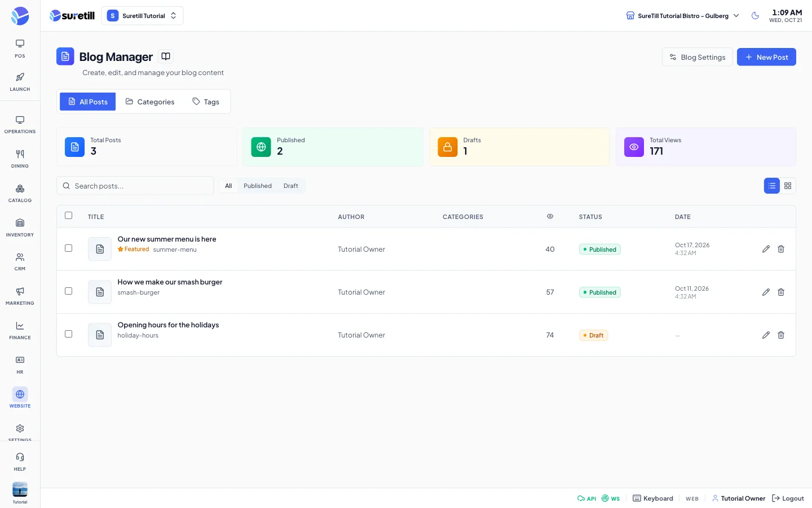Focus the Search posts field
The height and width of the screenshot is (508, 812).
(135, 186)
